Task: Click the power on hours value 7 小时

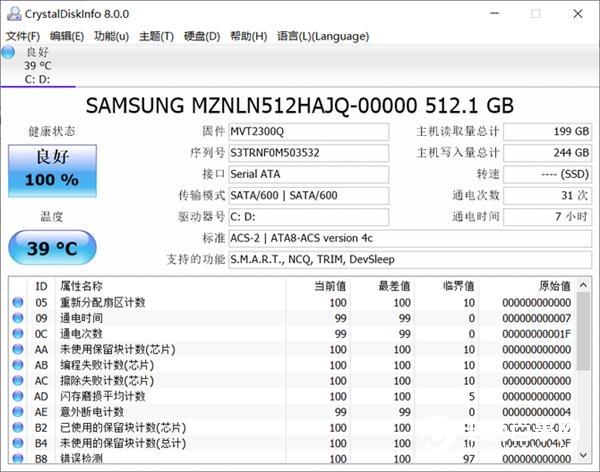Action: [x=548, y=217]
